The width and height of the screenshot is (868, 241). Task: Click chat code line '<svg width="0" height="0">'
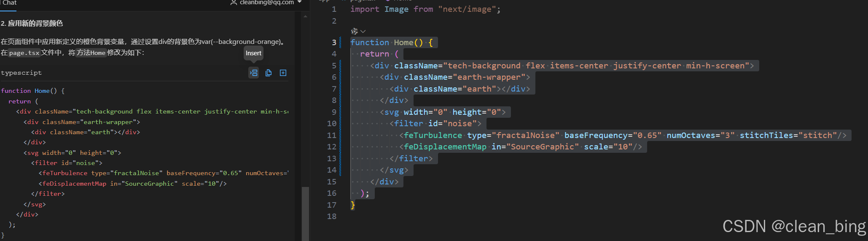point(72,153)
